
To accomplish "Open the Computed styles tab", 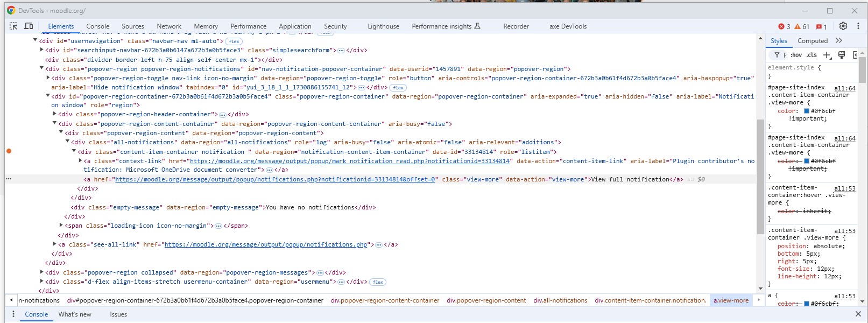I will tap(813, 41).
